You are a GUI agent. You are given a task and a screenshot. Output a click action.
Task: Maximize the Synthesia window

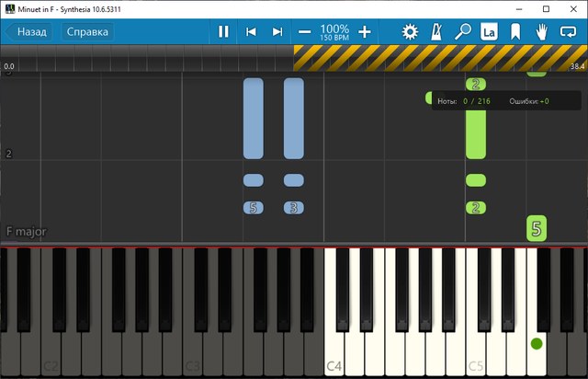click(x=546, y=9)
